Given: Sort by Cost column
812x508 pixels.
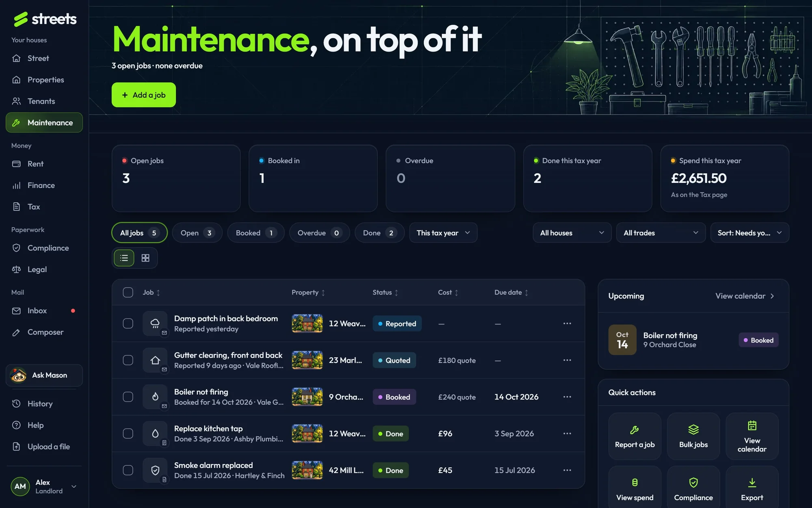Looking at the screenshot, I should [448, 293].
